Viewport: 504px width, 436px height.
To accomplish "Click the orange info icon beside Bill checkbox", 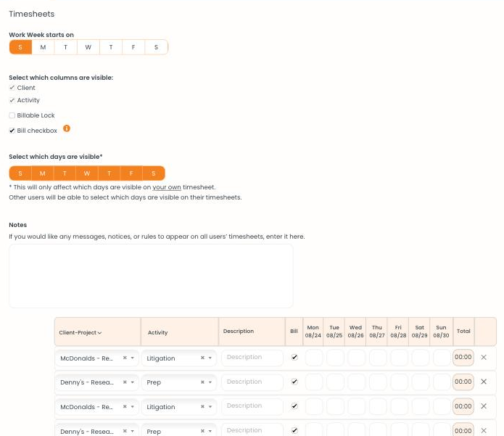I will tap(67, 128).
